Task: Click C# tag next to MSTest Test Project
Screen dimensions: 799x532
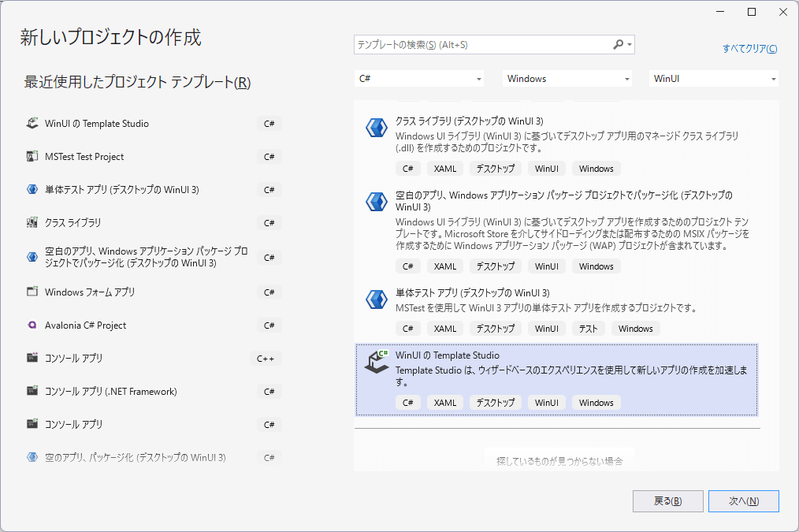Action: [x=269, y=156]
